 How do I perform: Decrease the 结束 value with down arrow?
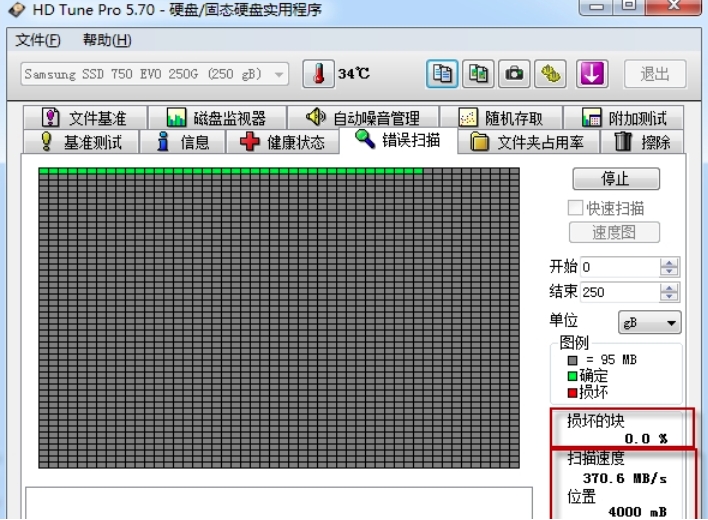pyautogui.click(x=669, y=297)
